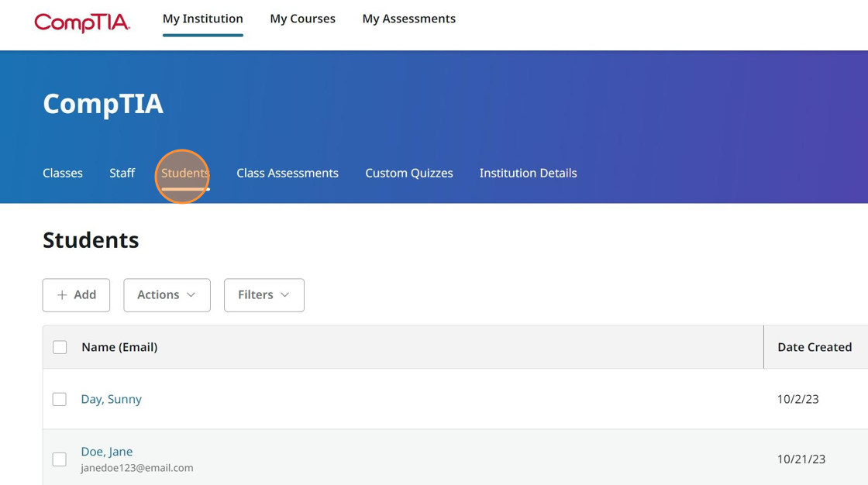Screen dimensions: 868x485
Task: View Class Assessments tab
Action: click(x=288, y=174)
